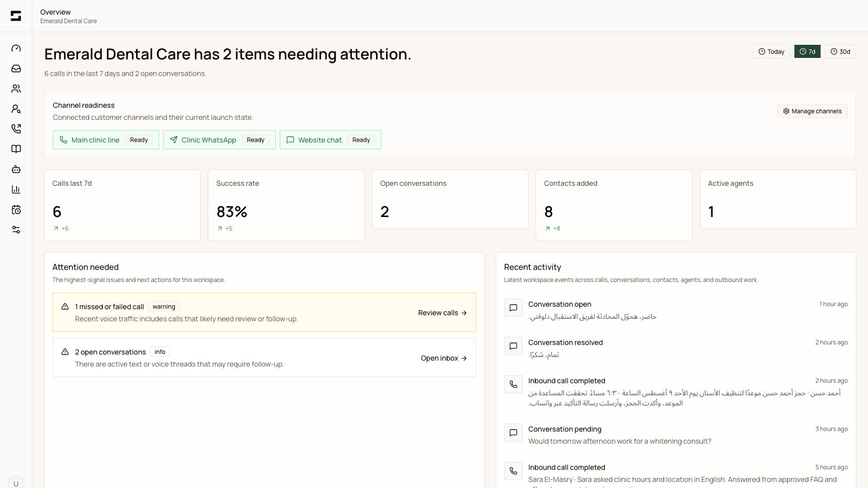Click the Main clinic line channel chip
Screen dimensions: 868x488
106,140
